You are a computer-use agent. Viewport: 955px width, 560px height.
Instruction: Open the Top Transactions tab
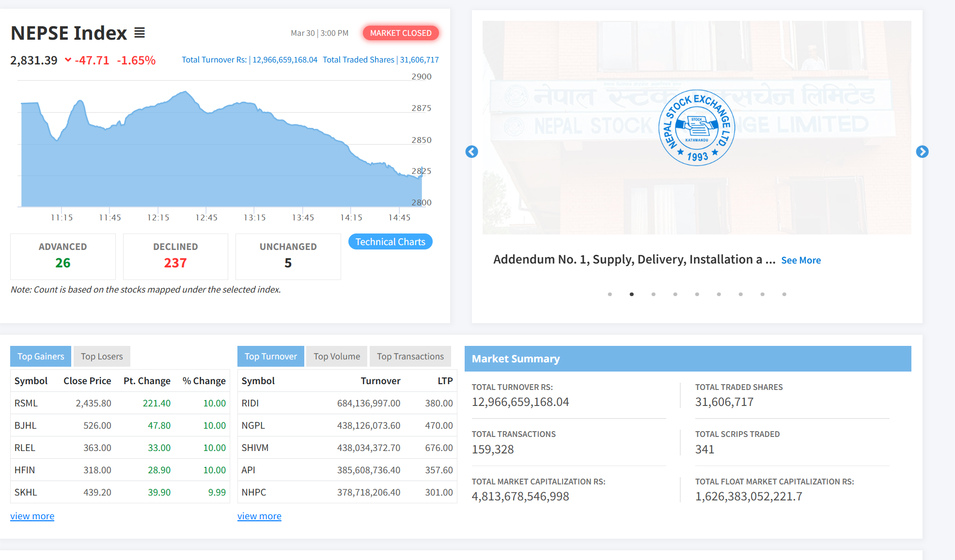(x=410, y=357)
